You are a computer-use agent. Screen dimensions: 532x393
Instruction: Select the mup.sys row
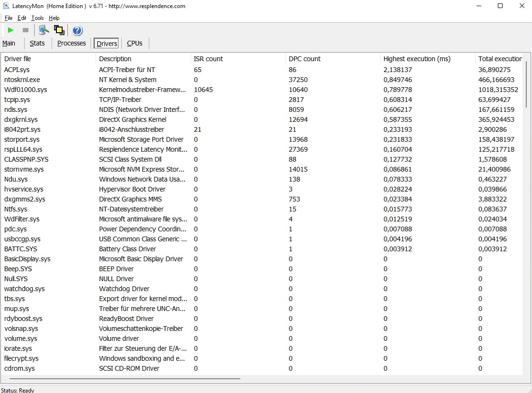(x=262, y=309)
